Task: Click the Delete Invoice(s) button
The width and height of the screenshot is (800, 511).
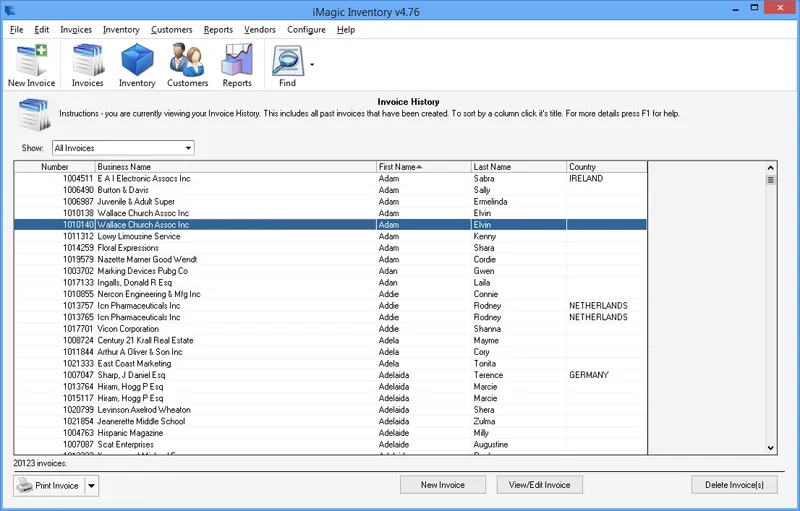Action: point(735,485)
